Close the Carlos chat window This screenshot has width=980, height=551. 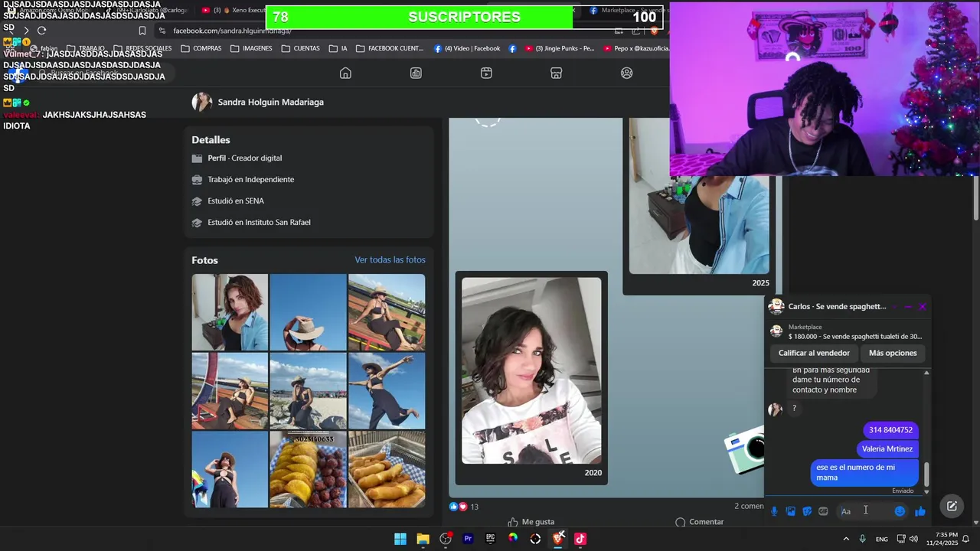923,306
